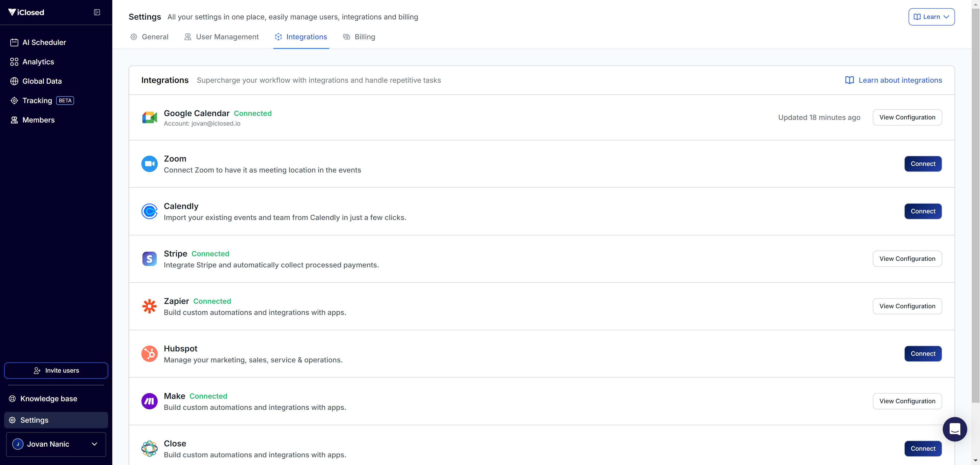The width and height of the screenshot is (980, 465).
Task: View Configuration for Stripe
Action: [x=907, y=259]
